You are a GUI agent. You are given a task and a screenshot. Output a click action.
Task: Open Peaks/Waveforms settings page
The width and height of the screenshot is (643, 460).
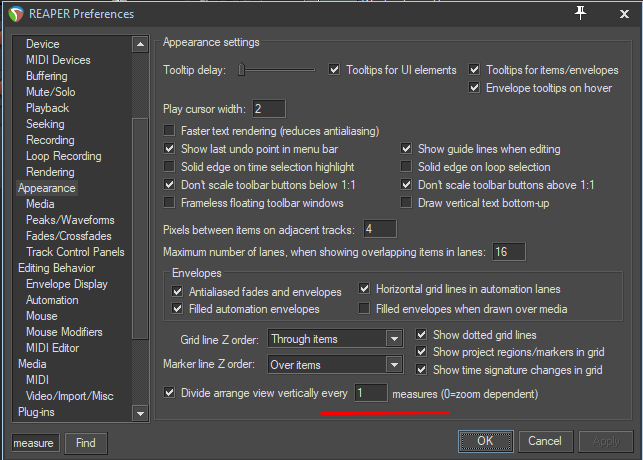pyautogui.click(x=70, y=220)
